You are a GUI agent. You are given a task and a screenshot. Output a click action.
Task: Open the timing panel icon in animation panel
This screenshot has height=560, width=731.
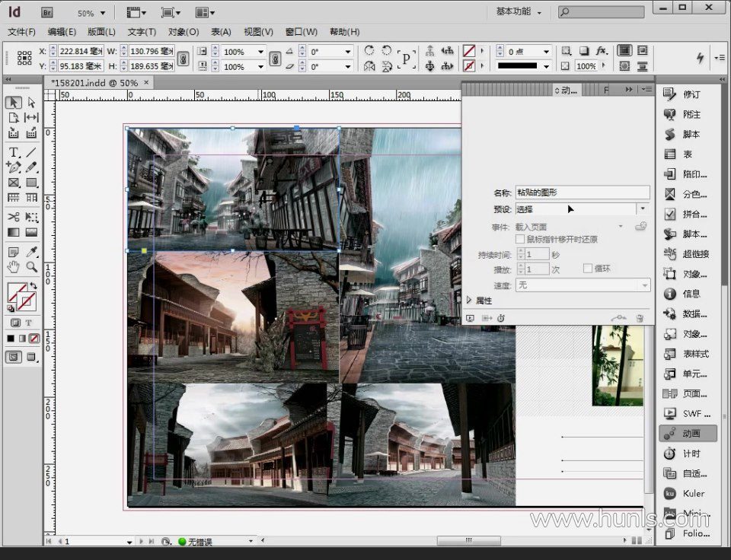pos(500,318)
